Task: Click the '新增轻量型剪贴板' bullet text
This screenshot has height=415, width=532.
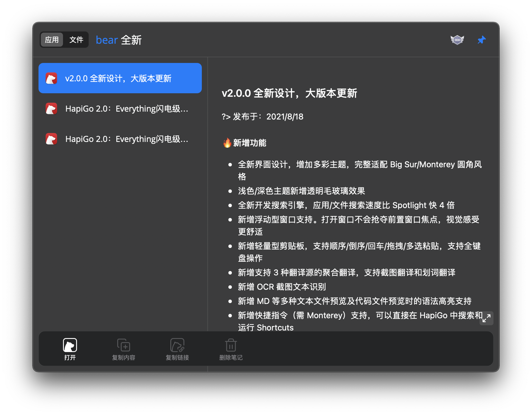Action: point(359,252)
